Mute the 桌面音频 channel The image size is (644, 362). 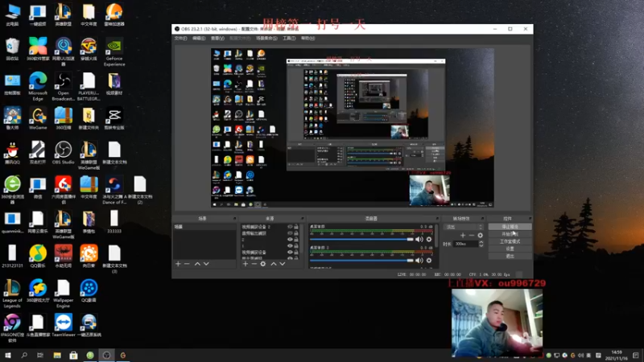[419, 239]
